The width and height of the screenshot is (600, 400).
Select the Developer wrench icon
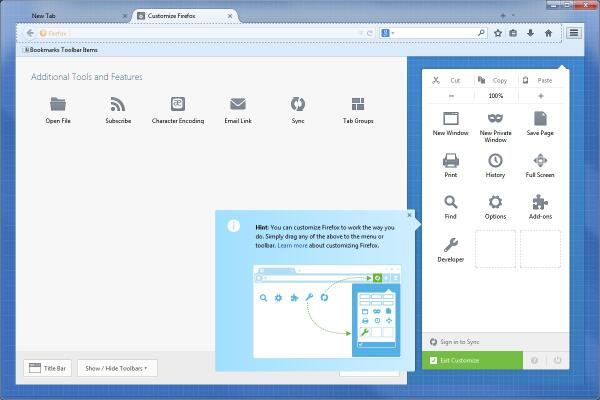(x=451, y=245)
